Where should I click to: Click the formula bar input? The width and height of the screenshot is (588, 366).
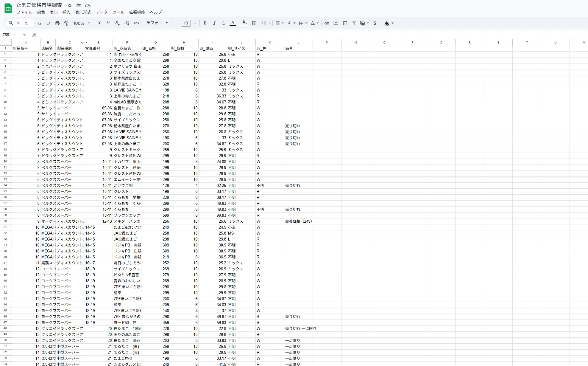click(x=313, y=35)
